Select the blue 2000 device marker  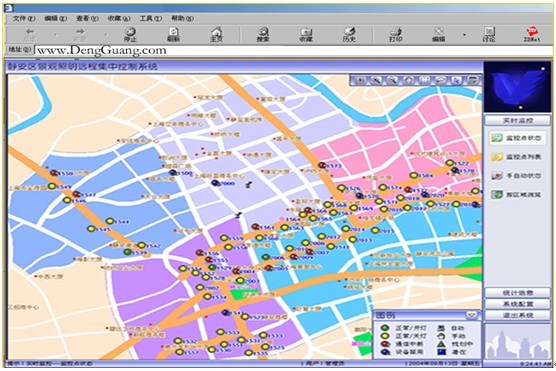(215, 183)
